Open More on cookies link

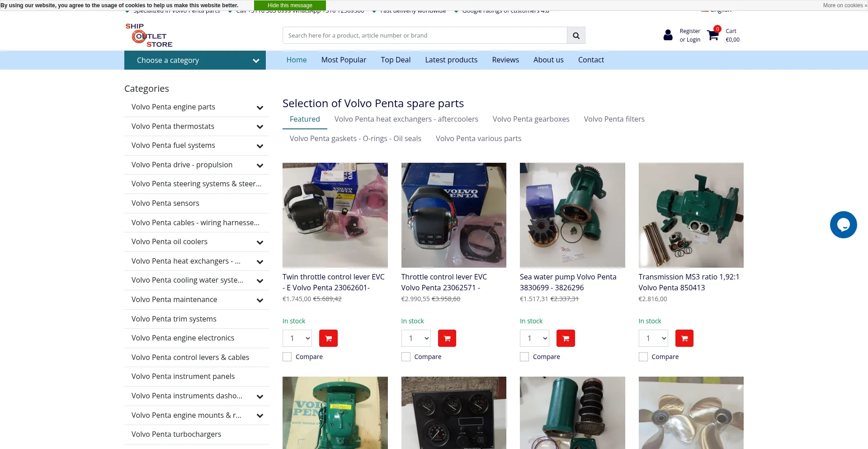point(845,5)
